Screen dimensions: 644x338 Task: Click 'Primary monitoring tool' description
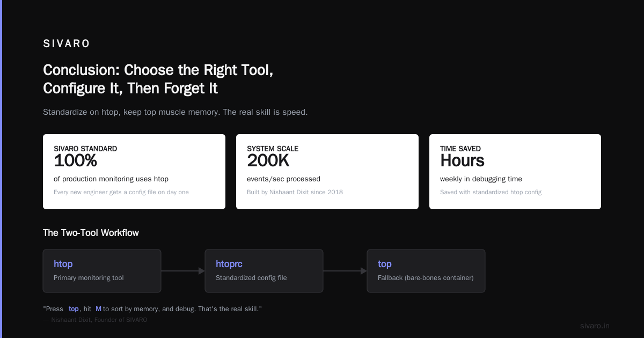pos(89,278)
